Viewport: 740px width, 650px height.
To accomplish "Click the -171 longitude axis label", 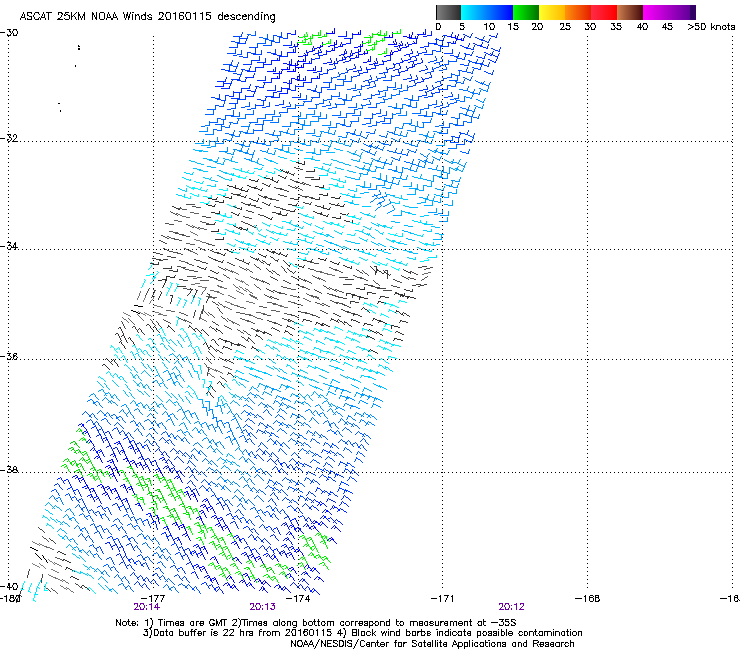I will point(442,598).
